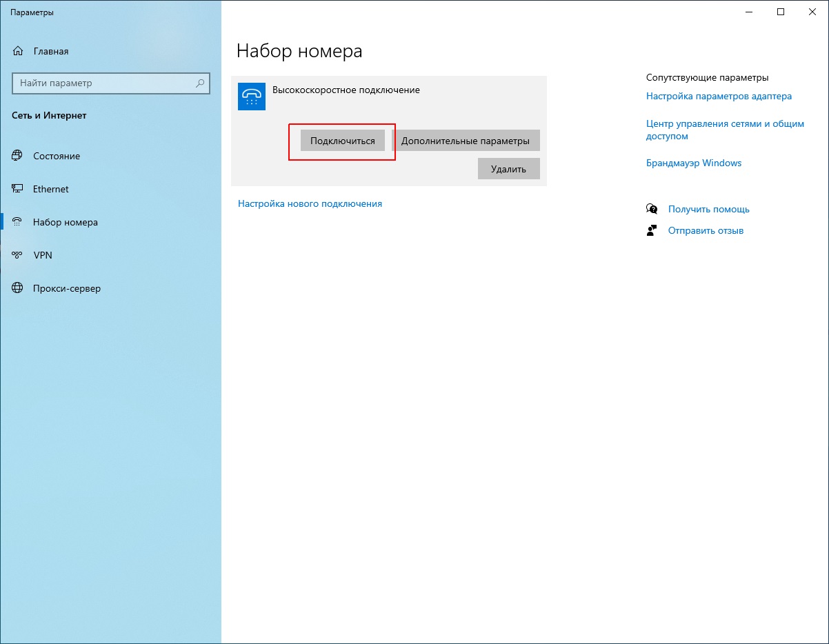This screenshot has width=829, height=644.
Task: Click the Прокси-сервер globe icon
Action: coord(18,288)
